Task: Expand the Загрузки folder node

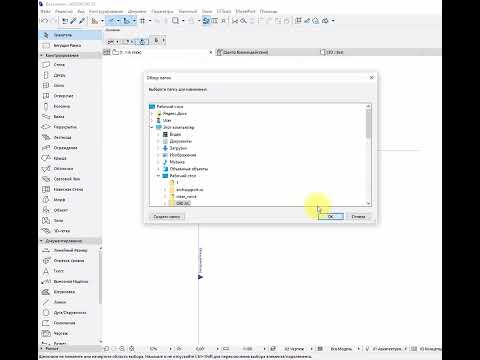Action: [x=158, y=148]
